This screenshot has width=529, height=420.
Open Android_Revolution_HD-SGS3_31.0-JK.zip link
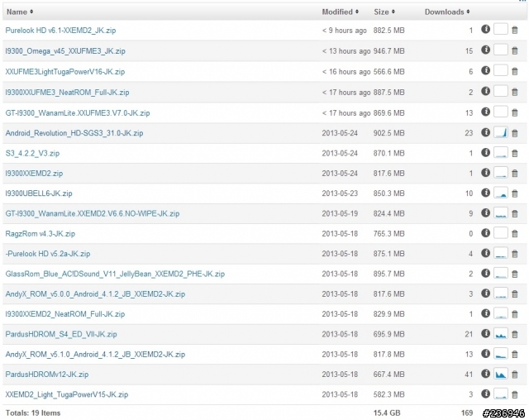coord(74,133)
